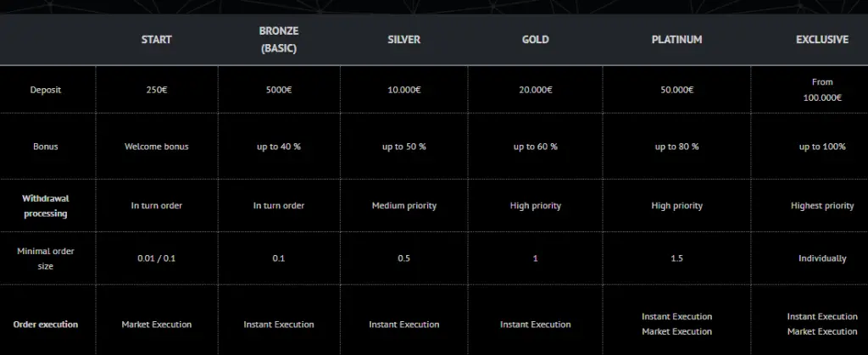Click the Minimal order size label
868x355 pixels.
pos(46,258)
